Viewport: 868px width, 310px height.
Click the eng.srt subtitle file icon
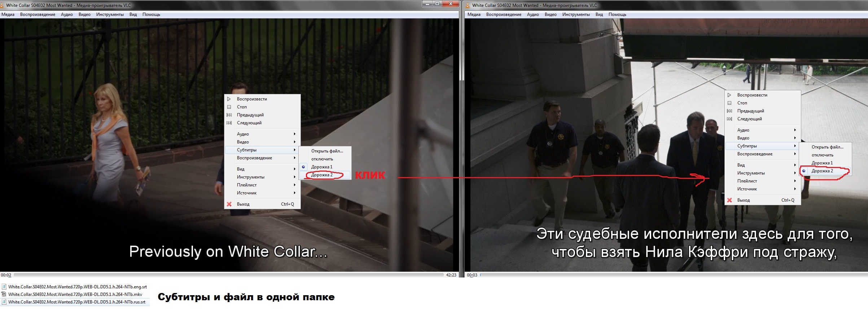coord(4,287)
